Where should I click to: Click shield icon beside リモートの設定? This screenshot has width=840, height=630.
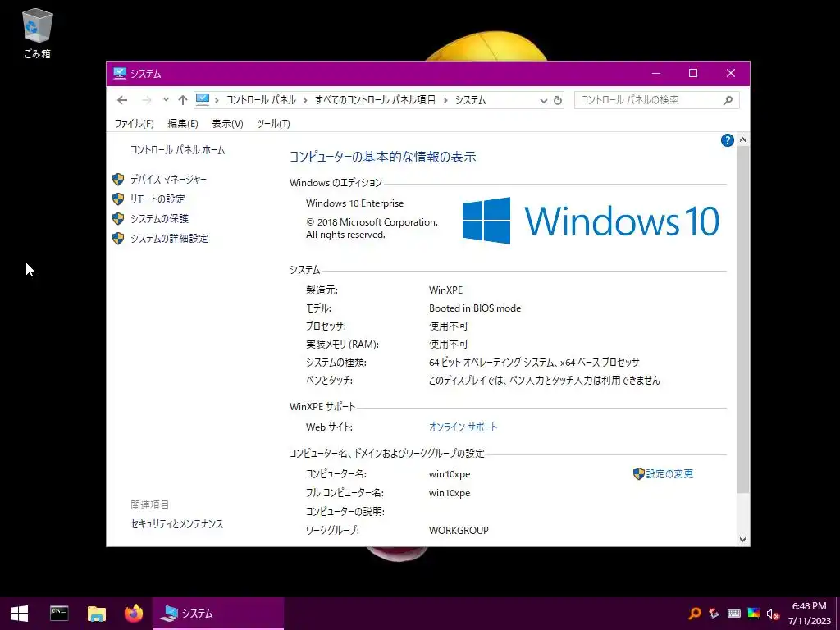point(118,199)
